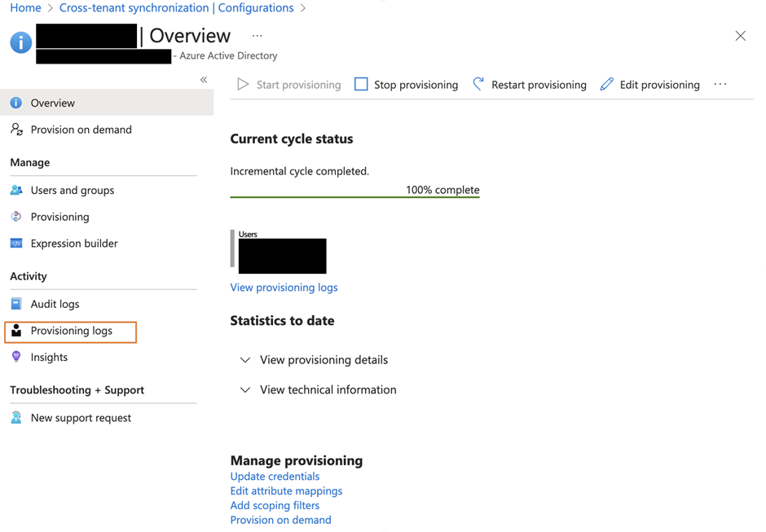Click the Expression builder code icon
The width and height of the screenshot is (766, 532).
[16, 243]
